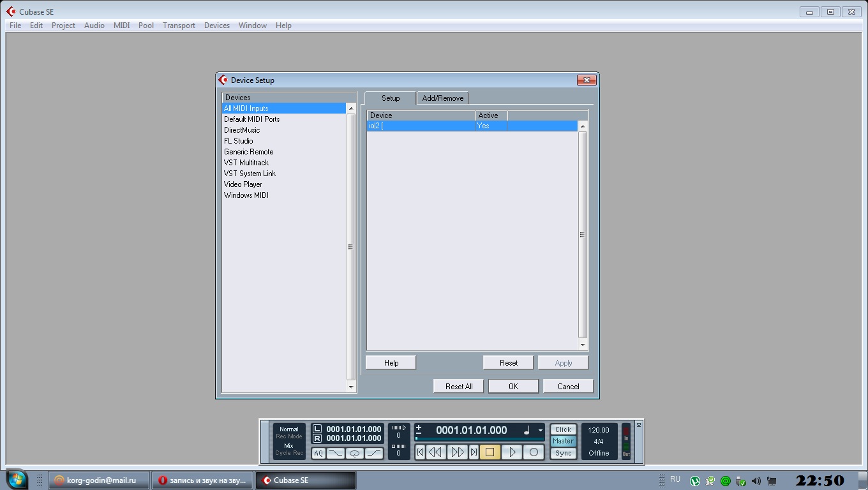Viewport: 868px width, 490px height.
Task: Click the volume speaker tray icon
Action: pos(756,481)
